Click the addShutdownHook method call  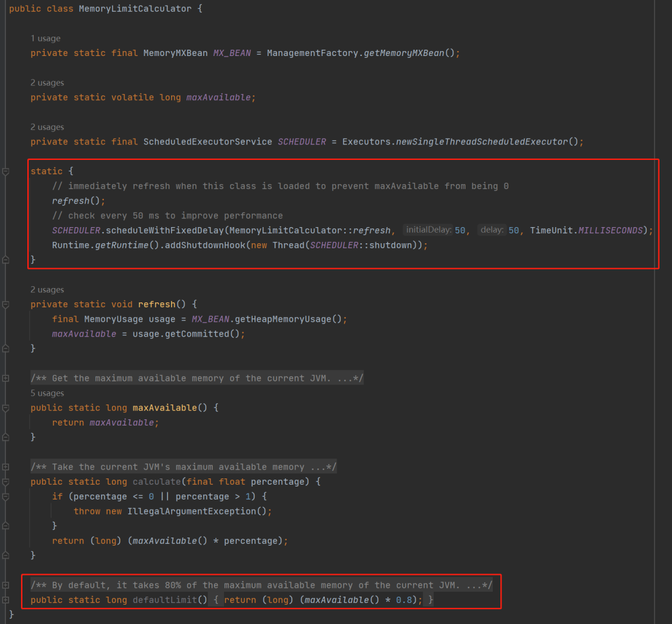[x=205, y=245]
